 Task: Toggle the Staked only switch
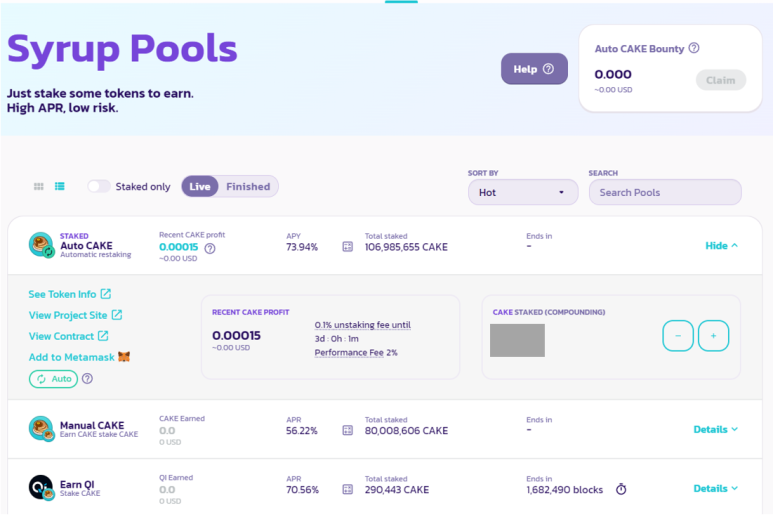(x=99, y=186)
